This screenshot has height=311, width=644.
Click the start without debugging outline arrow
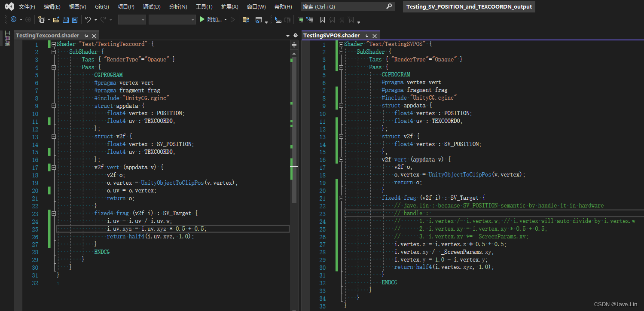pos(233,19)
